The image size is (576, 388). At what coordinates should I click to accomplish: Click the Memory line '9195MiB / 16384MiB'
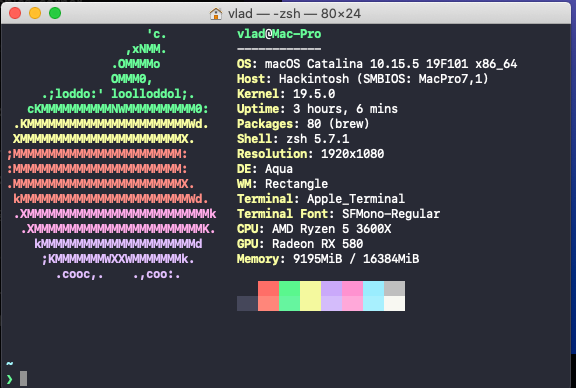pyautogui.click(x=328, y=259)
